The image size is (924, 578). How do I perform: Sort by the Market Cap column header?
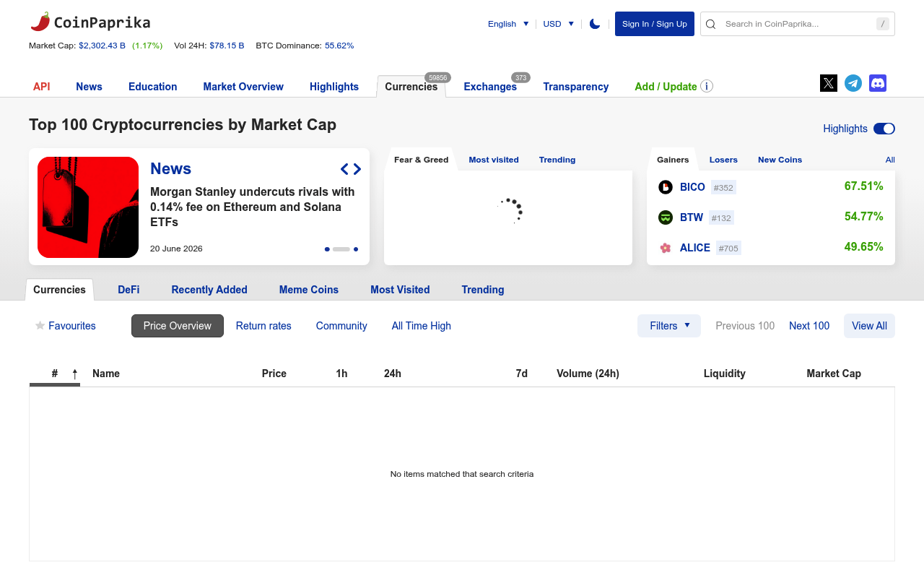pyautogui.click(x=834, y=374)
